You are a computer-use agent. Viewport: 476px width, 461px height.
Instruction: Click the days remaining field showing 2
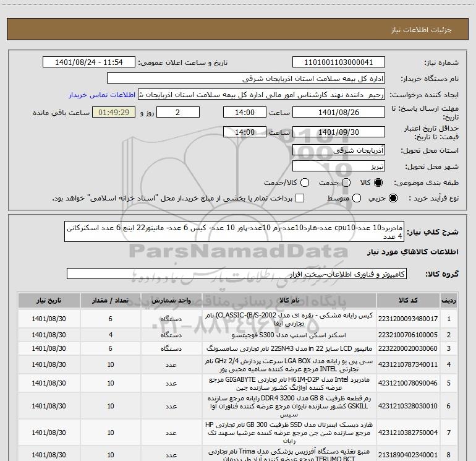click(x=178, y=112)
